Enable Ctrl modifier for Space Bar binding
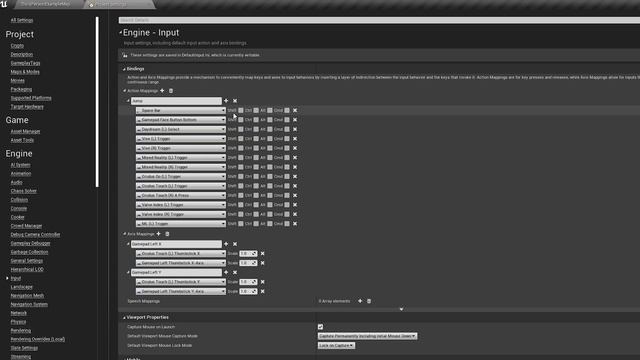Viewport: 640px width, 360px height. (256, 110)
